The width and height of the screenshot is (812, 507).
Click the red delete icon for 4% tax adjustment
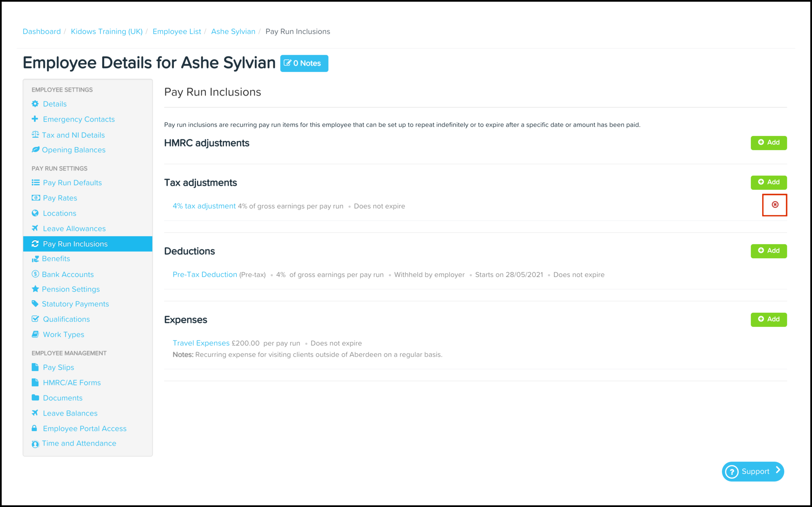pos(775,204)
